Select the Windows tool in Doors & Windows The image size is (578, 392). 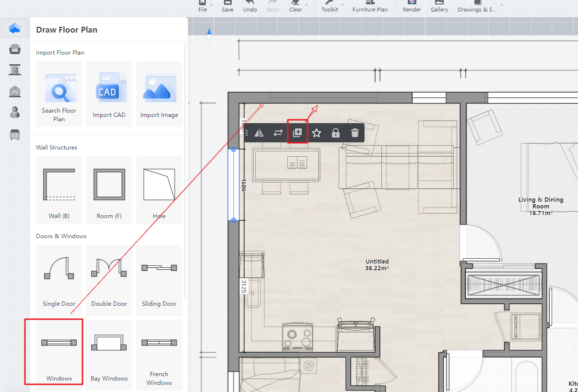59,352
